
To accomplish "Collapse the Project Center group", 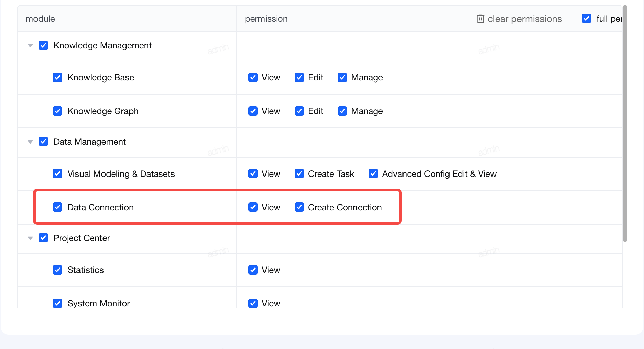I will point(30,238).
